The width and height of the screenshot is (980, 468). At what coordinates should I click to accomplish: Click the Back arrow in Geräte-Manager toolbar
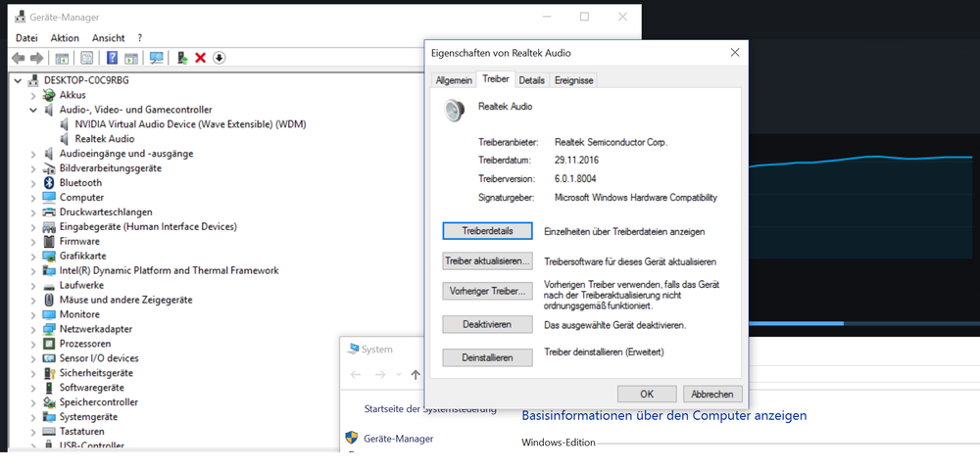click(x=19, y=58)
